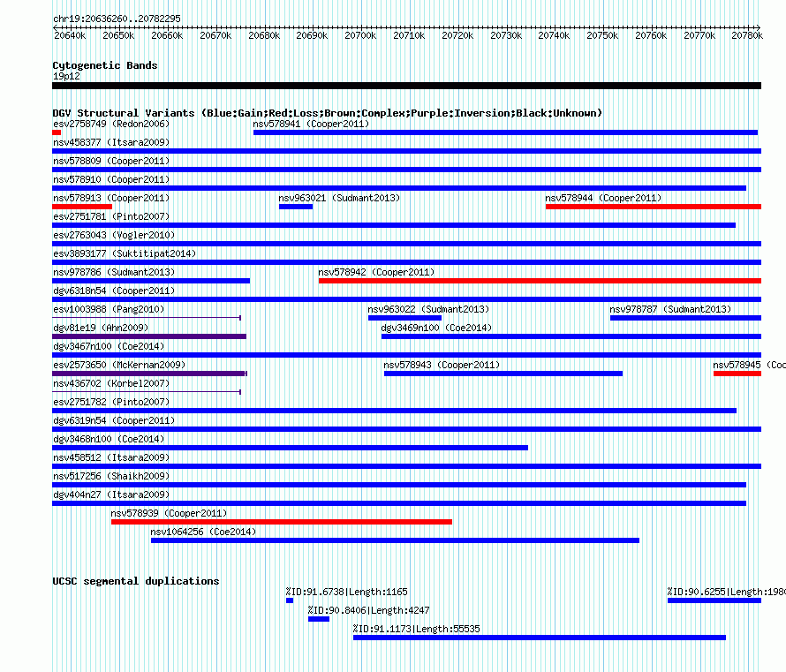
Task: Select dgv6319n54 (Cooper2011) variant
Action: [x=406, y=429]
